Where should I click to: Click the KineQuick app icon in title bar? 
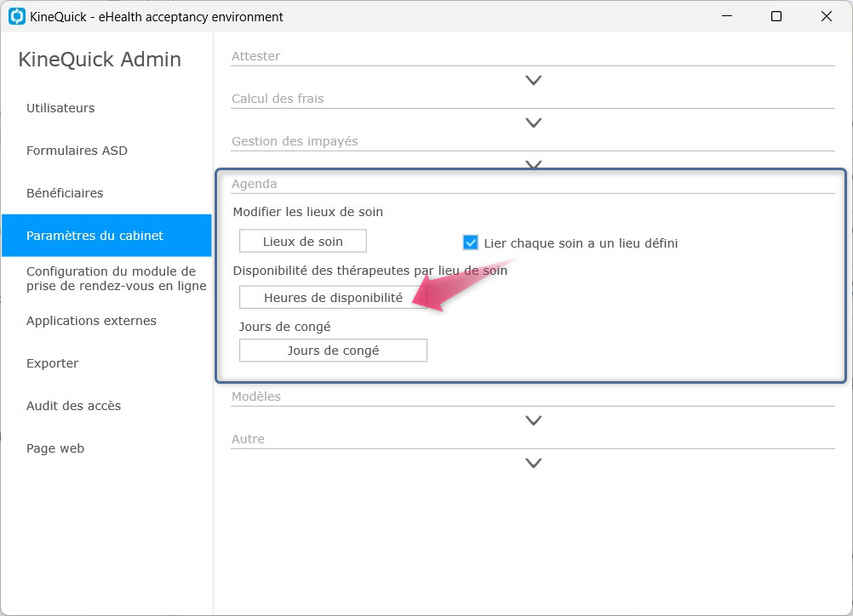pyautogui.click(x=17, y=16)
